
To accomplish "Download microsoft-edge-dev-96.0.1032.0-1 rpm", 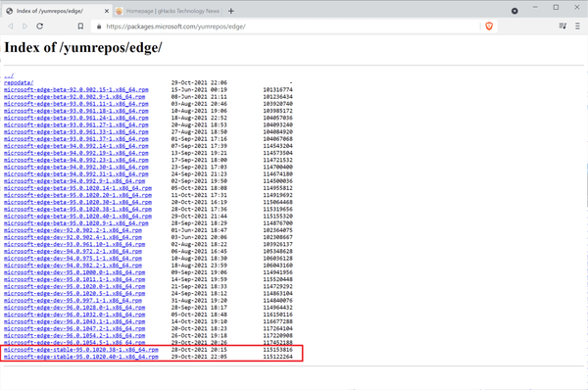I will (74, 315).
